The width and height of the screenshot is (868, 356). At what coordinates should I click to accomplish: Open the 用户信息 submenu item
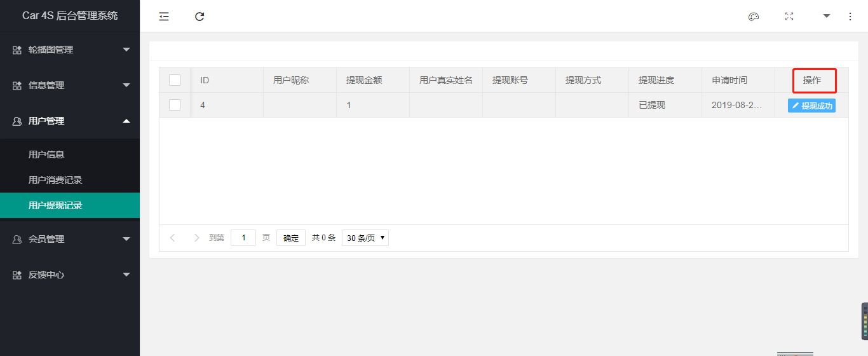click(70, 154)
